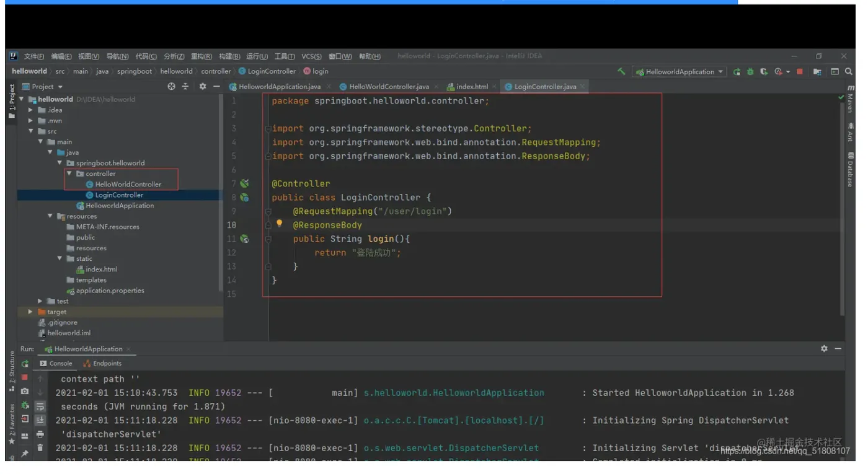
Task: Switch to HelloworldApplication.java editor tab
Action: (280, 87)
